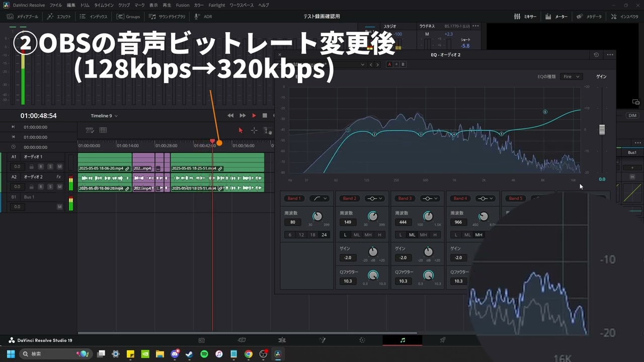Open the Band 1 filter shape dropdown

(319, 199)
